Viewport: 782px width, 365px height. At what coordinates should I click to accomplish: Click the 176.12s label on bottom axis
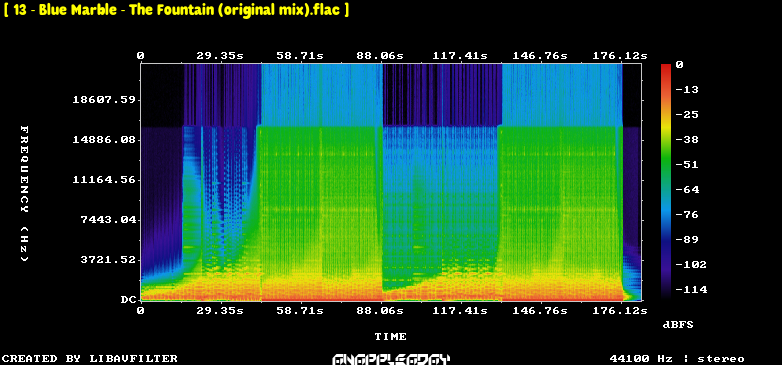point(619,311)
